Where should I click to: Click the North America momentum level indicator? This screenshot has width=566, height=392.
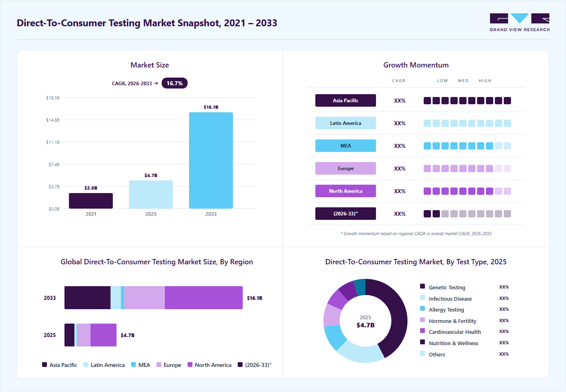(x=467, y=191)
